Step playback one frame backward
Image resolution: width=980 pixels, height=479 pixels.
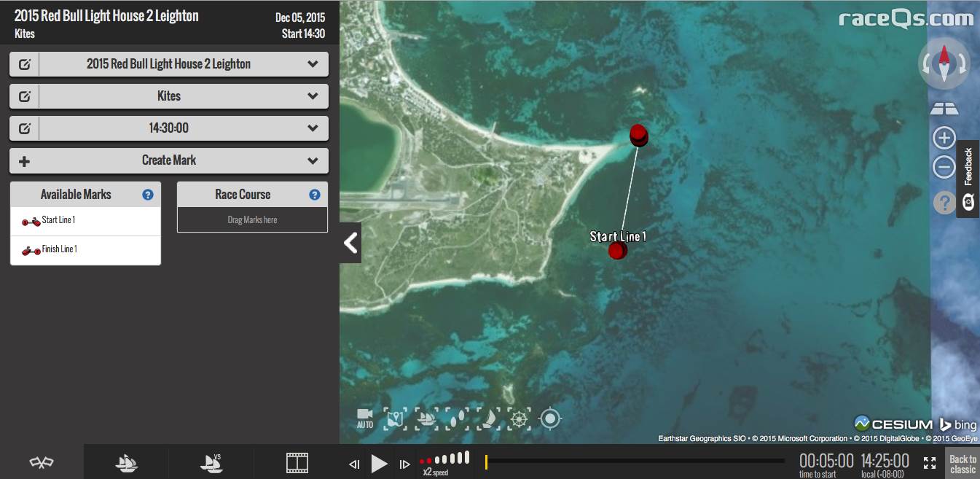click(354, 464)
